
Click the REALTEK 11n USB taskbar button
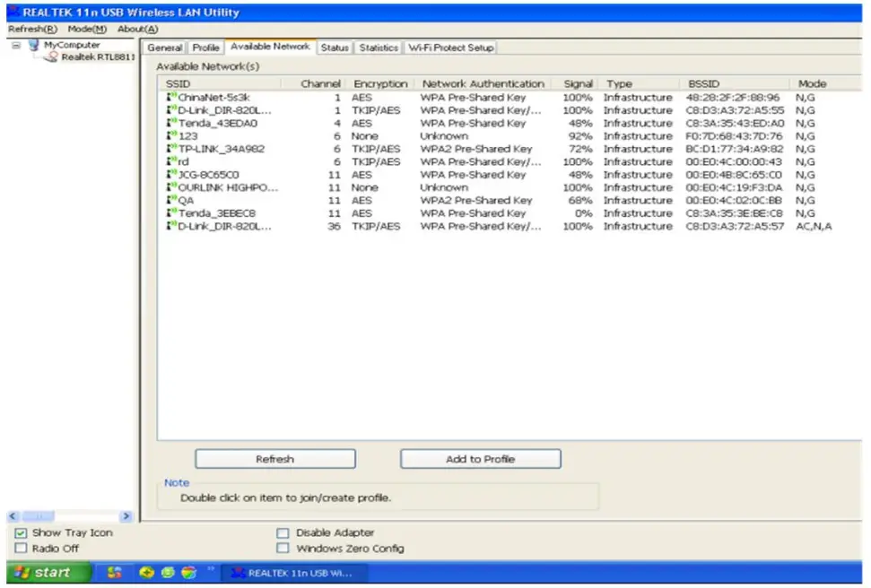(294, 573)
